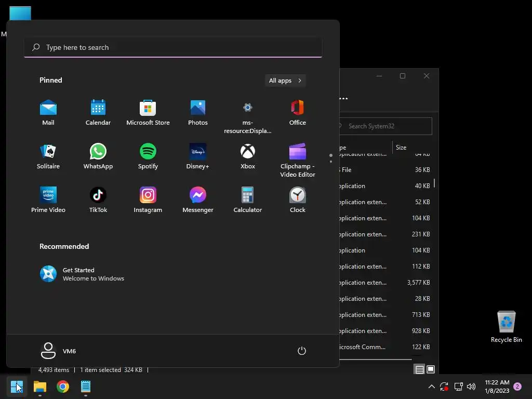Click the power button in Start menu
532x399 pixels.
(302, 351)
